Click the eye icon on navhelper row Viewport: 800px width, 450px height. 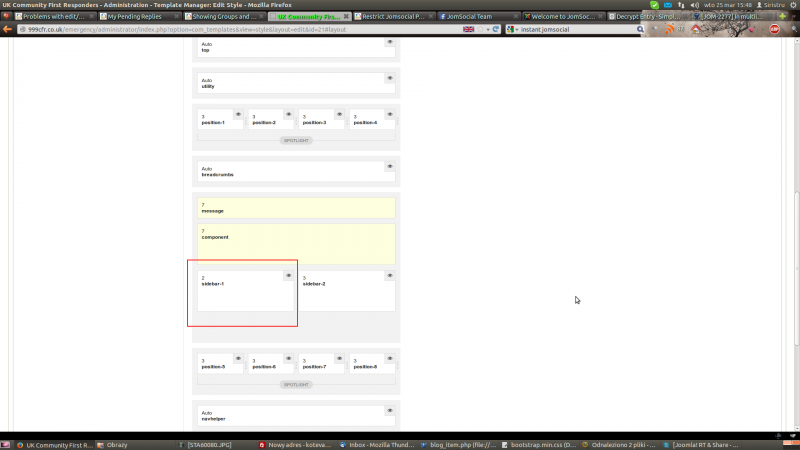coord(389,410)
